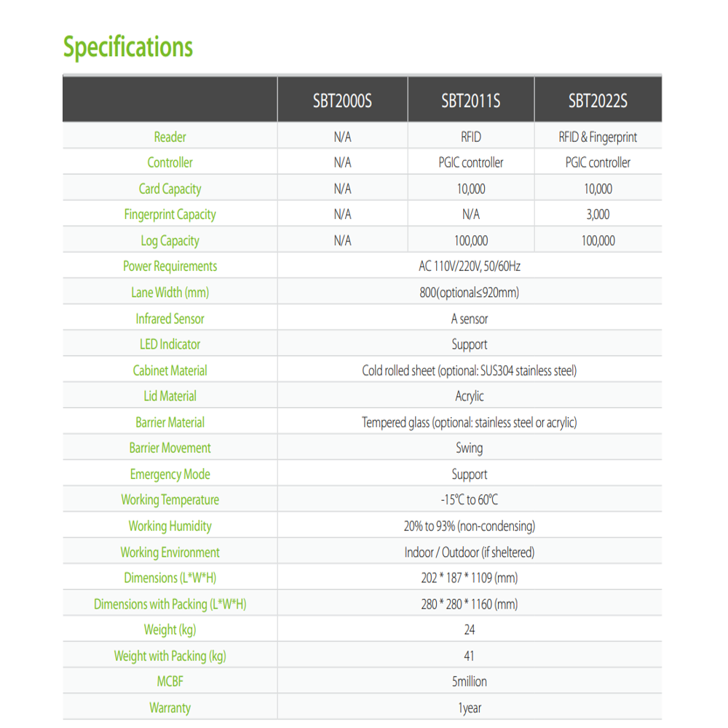Select the 5million MCBF value
The image size is (728, 728).
point(470,681)
